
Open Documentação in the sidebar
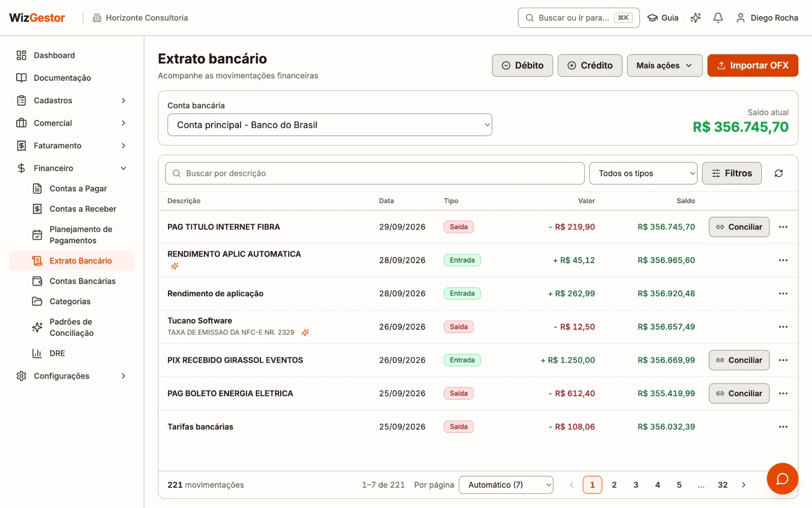coord(72,78)
